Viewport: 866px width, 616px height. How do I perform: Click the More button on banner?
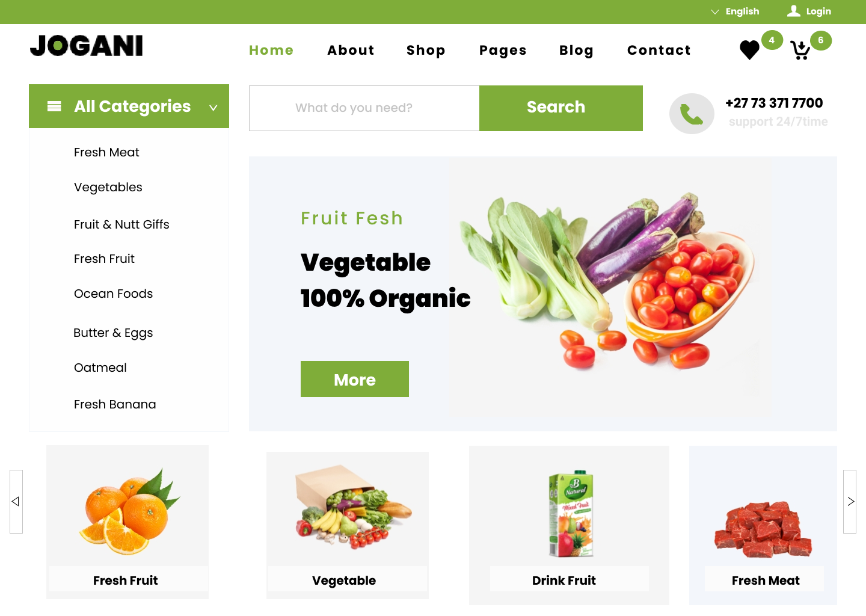[355, 379]
